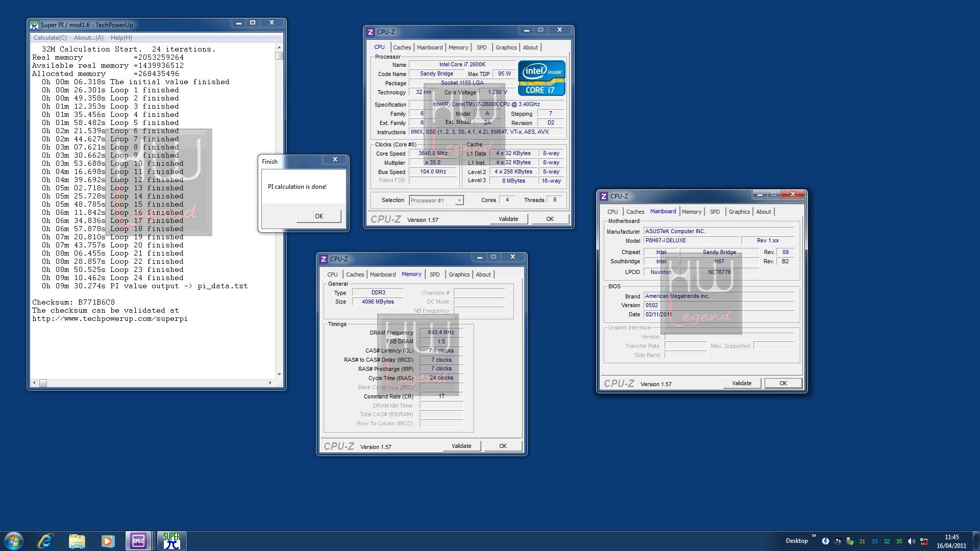
Task: Click Super PI vertical scrollbar down arrow
Action: coord(279,374)
